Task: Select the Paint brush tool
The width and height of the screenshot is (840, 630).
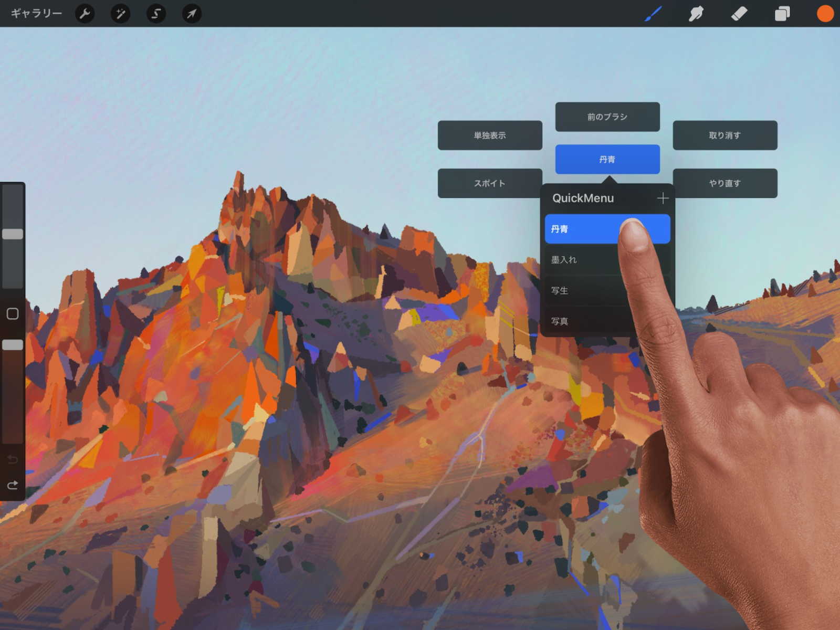Action: point(653,14)
